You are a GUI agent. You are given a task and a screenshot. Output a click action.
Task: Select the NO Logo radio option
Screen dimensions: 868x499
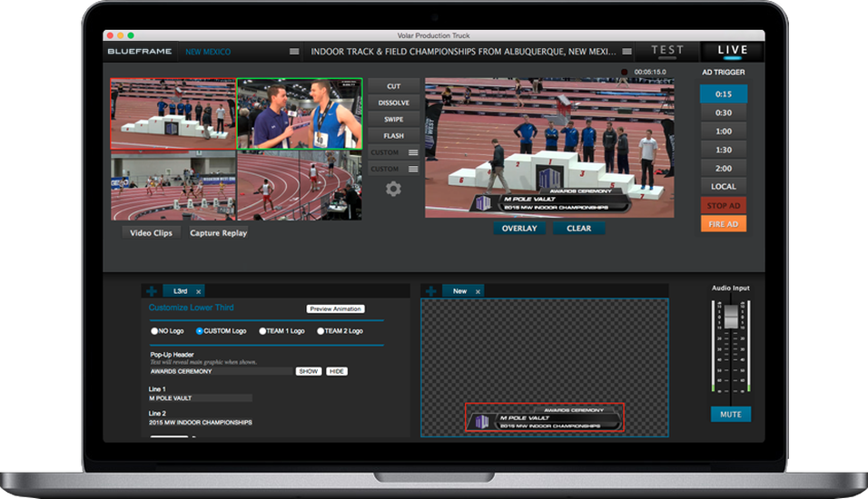[154, 331]
